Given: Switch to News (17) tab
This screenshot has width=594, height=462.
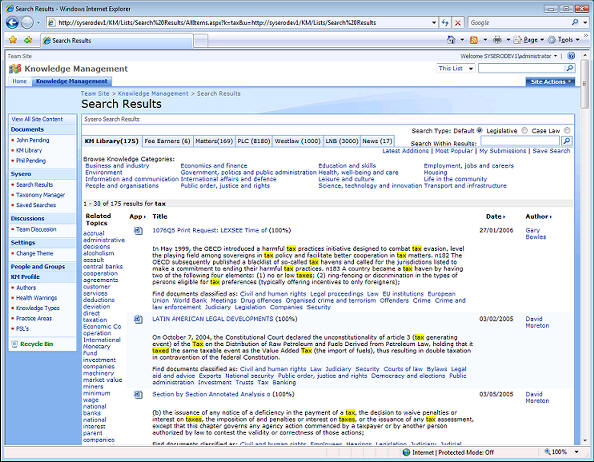Looking at the screenshot, I should pyautogui.click(x=377, y=141).
